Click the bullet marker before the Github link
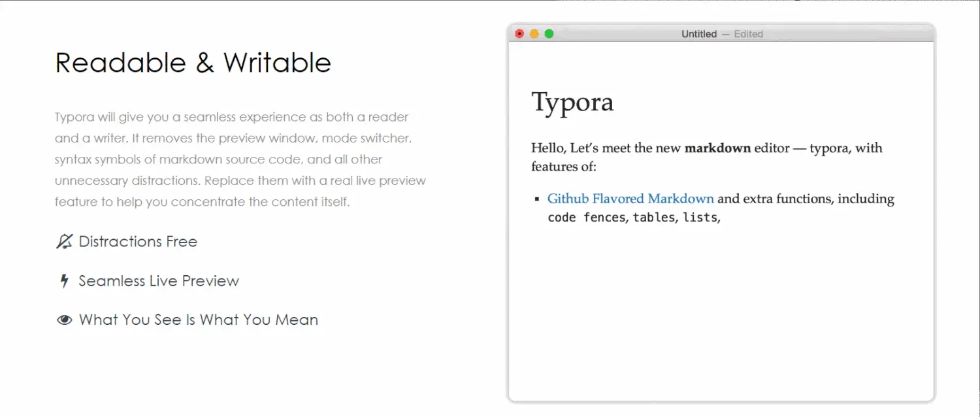 [x=537, y=199]
